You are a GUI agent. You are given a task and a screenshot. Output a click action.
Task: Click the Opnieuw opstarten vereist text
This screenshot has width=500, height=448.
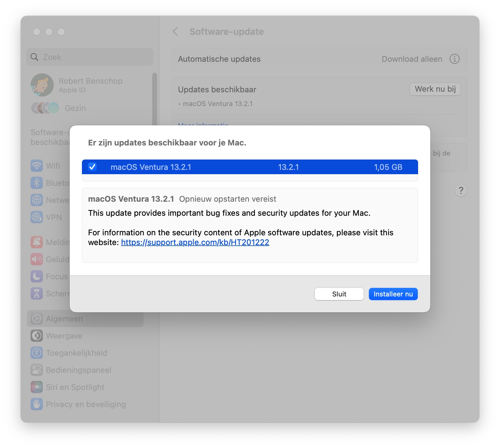pyautogui.click(x=228, y=199)
